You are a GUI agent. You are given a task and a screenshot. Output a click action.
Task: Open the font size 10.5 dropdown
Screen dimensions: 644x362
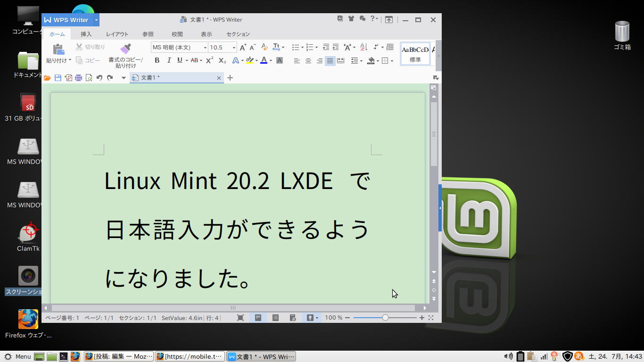[234, 48]
